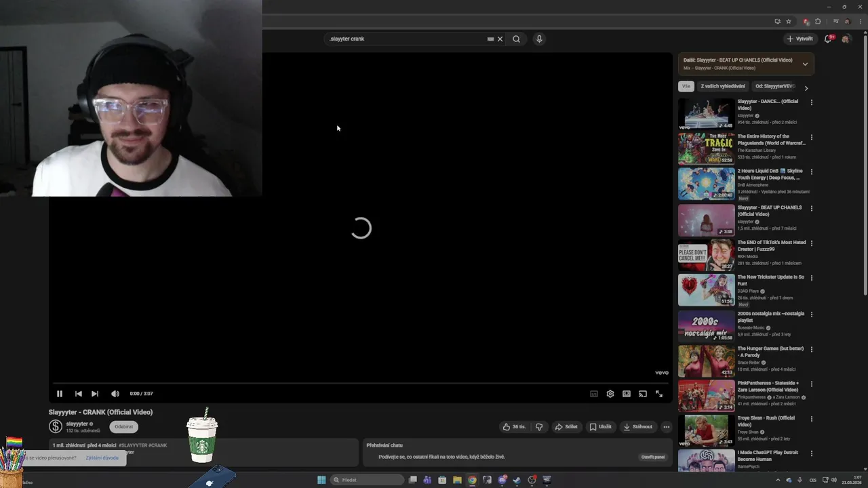Viewport: 868px width, 488px height.
Task: Open the on-screen keyboard icon in search box
Action: [490, 39]
